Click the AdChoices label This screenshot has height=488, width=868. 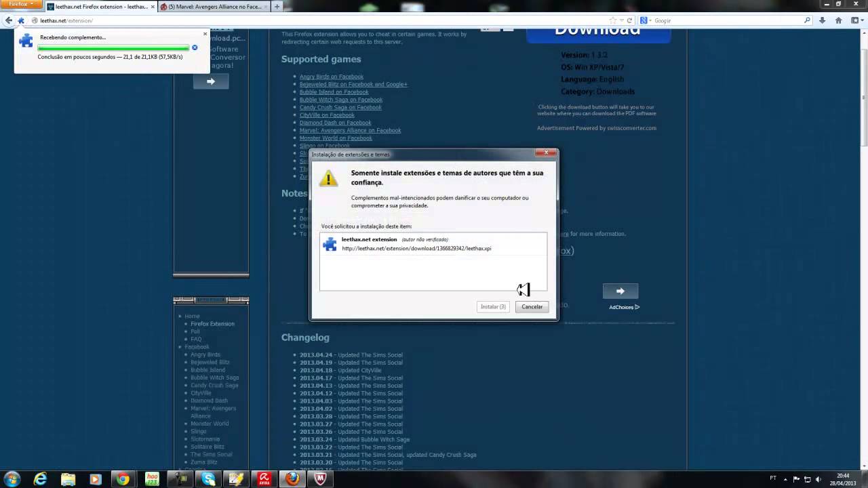pyautogui.click(x=624, y=307)
